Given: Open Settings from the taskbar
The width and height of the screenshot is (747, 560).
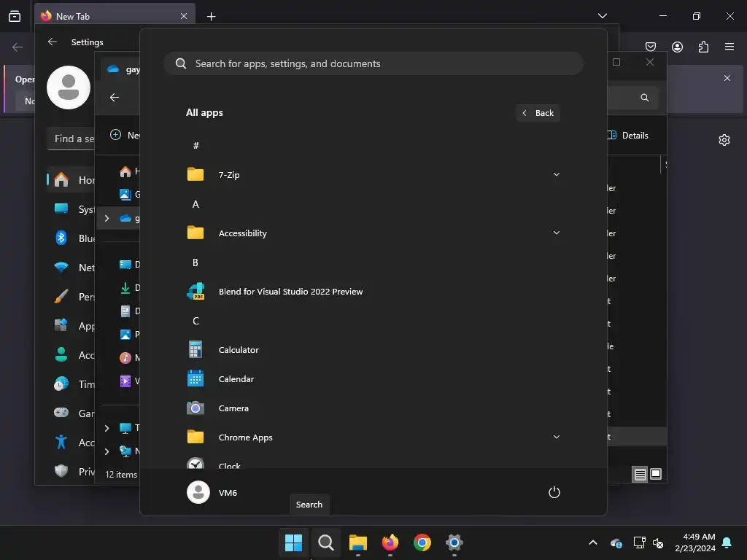Looking at the screenshot, I should point(454,542).
